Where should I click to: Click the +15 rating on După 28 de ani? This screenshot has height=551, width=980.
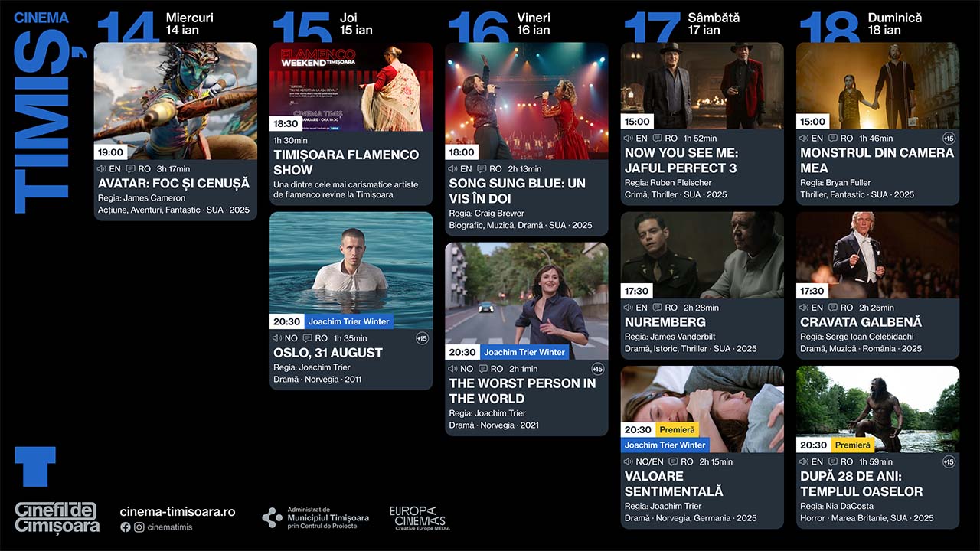coord(949,461)
